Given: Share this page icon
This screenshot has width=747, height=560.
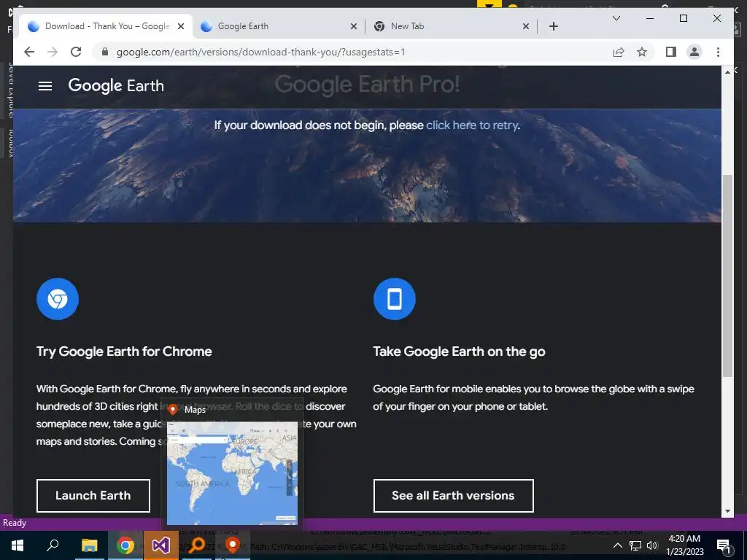Looking at the screenshot, I should click(x=619, y=52).
